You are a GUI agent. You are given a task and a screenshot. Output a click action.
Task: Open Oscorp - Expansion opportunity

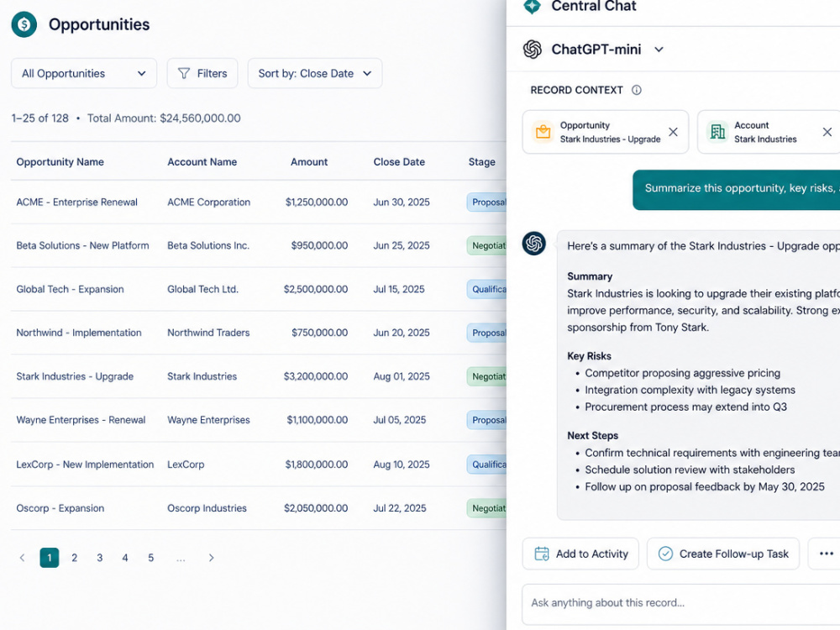tap(60, 508)
